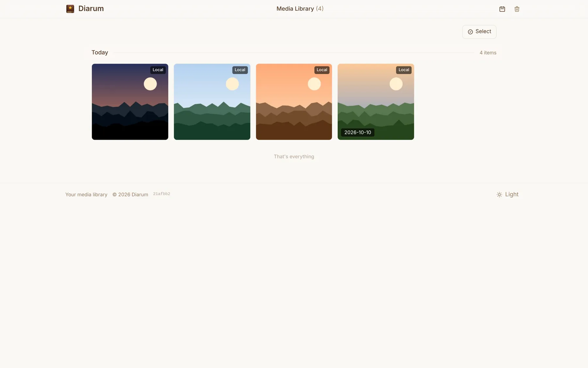This screenshot has width=588, height=368.
Task: Open the trash bin icon
Action: click(x=517, y=9)
